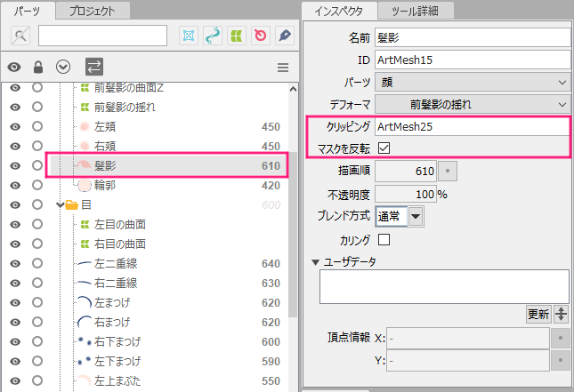Image resolution: width=574 pixels, height=392 pixels.
Task: Hide the 左頬 layer via its eye icon
Action: point(15,126)
